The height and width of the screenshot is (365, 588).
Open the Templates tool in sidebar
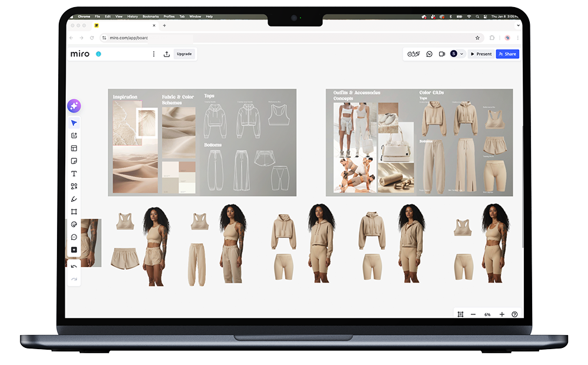(x=74, y=148)
